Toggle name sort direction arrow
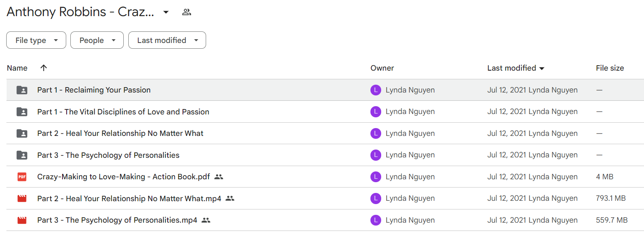The image size is (644, 233). click(x=43, y=68)
